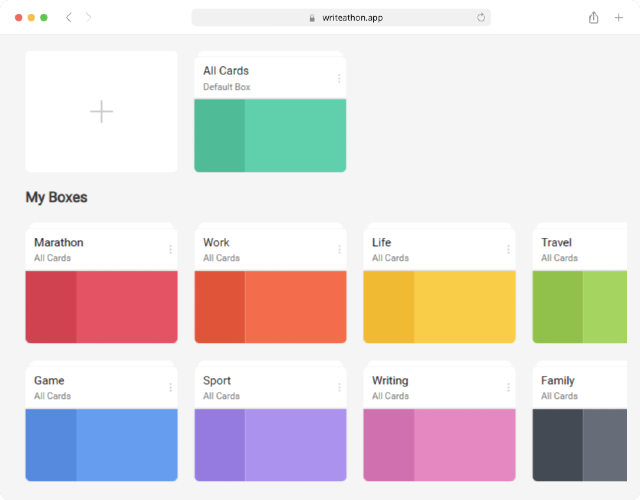Open three-dot menu on Writing box
Image resolution: width=640 pixels, height=500 pixels.
tap(508, 387)
